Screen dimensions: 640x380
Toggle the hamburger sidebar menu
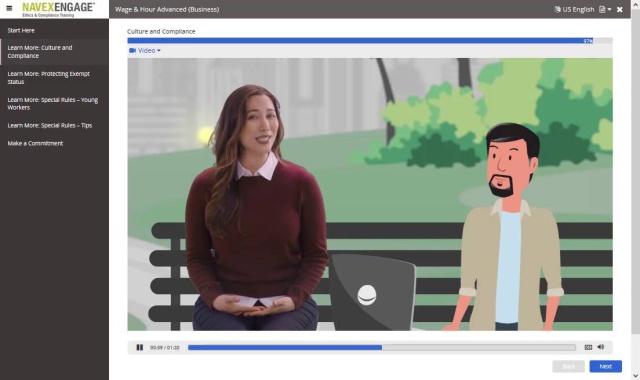9,8
